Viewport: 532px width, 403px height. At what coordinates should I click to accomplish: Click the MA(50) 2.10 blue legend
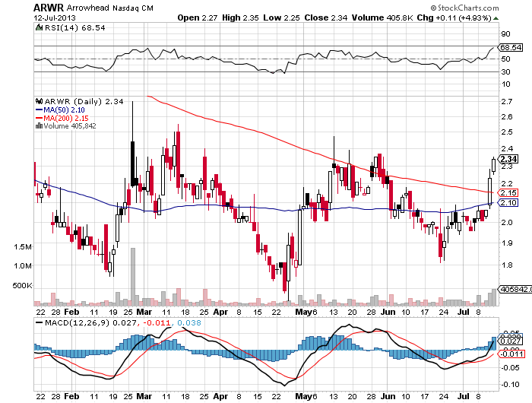click(x=60, y=110)
